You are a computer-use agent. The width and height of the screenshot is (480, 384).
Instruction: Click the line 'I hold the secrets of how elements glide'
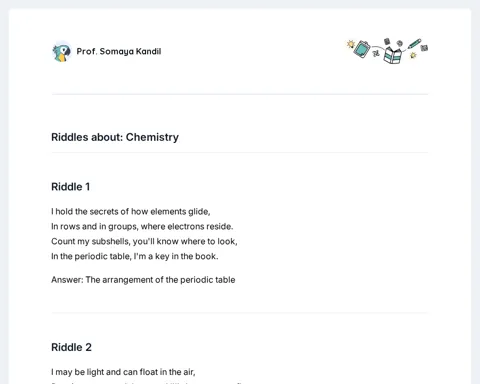[131, 212]
